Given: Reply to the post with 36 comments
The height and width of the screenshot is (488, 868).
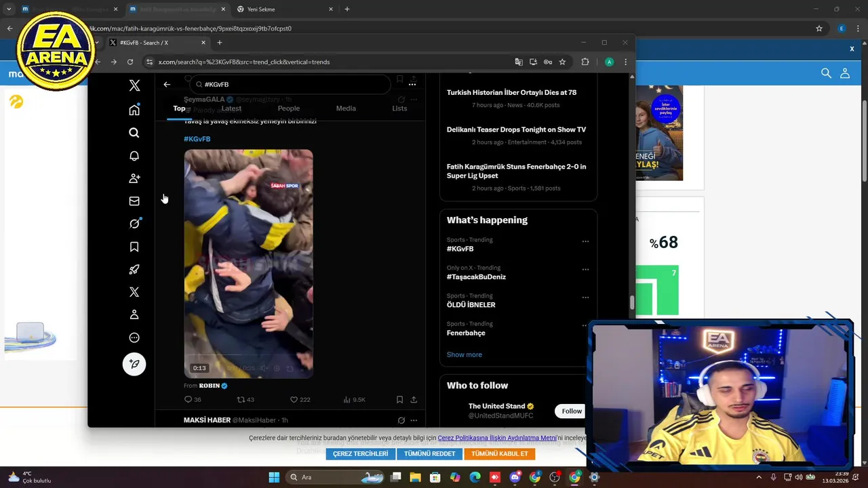Looking at the screenshot, I should (193, 400).
